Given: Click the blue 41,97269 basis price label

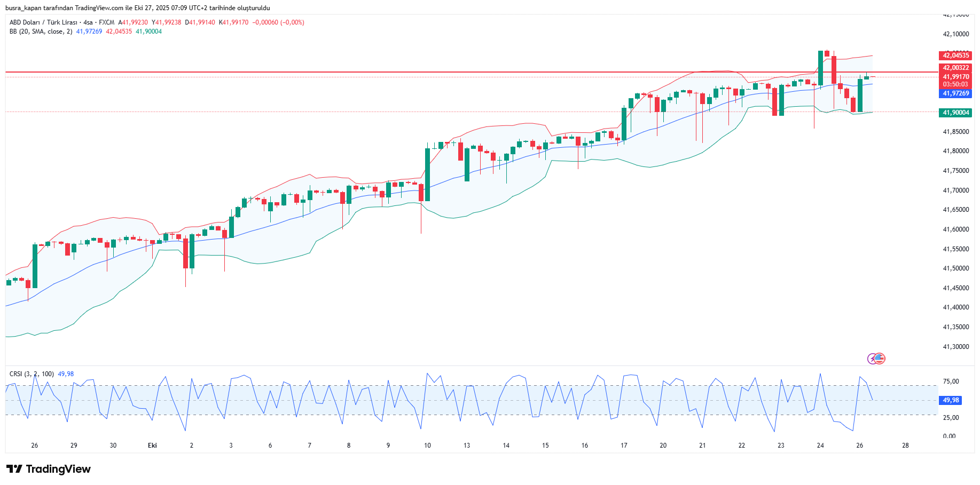Looking at the screenshot, I should click(955, 93).
